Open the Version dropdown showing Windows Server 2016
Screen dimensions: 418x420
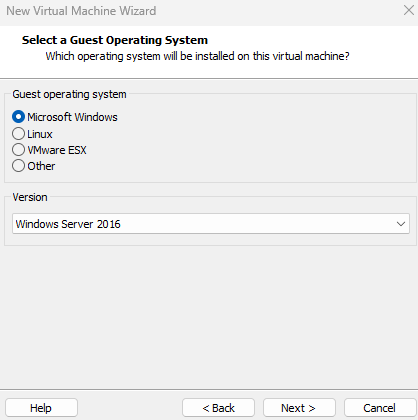click(211, 224)
